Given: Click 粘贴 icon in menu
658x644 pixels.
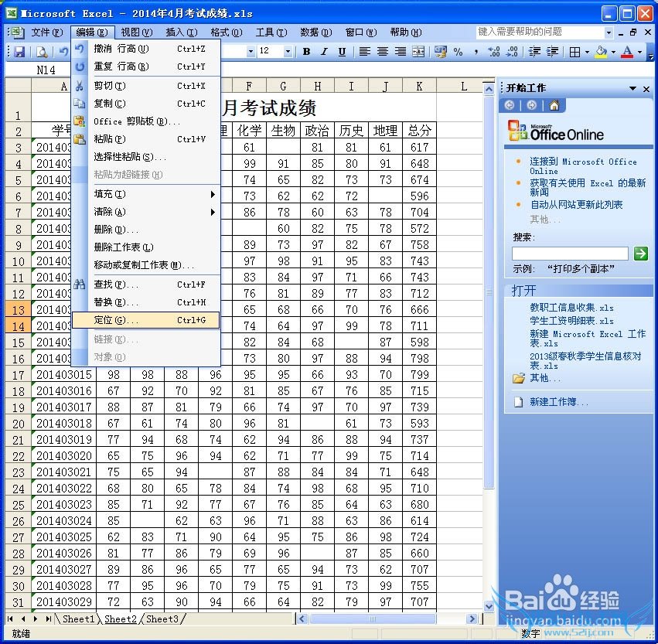Looking at the screenshot, I should (80, 139).
